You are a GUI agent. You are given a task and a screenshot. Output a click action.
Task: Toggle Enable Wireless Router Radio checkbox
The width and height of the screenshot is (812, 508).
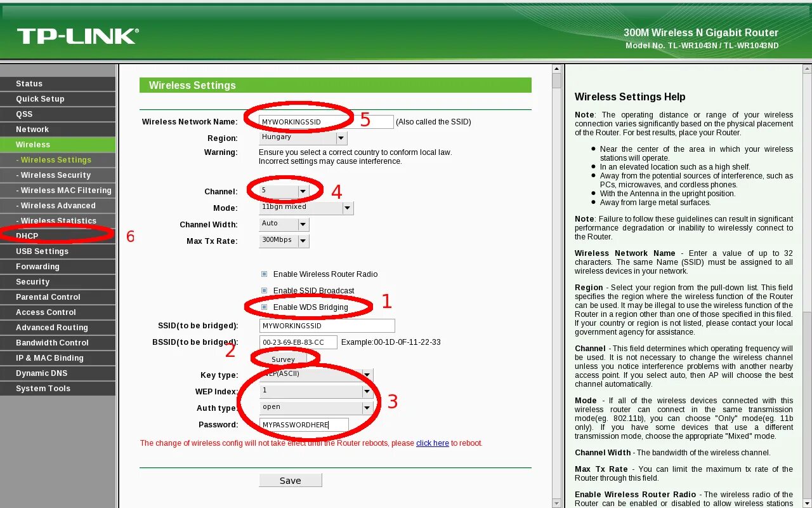click(265, 274)
